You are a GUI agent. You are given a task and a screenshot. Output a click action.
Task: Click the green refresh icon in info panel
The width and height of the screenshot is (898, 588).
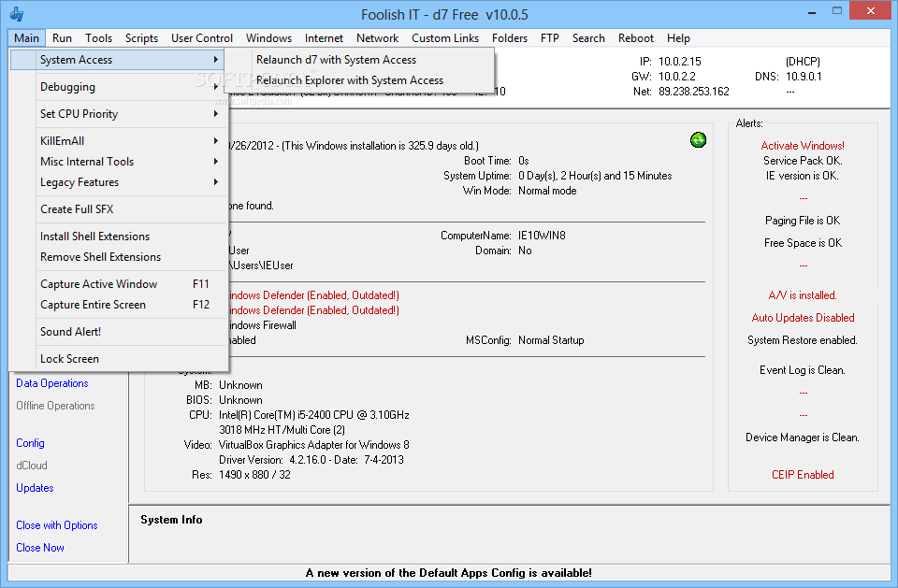click(x=698, y=139)
